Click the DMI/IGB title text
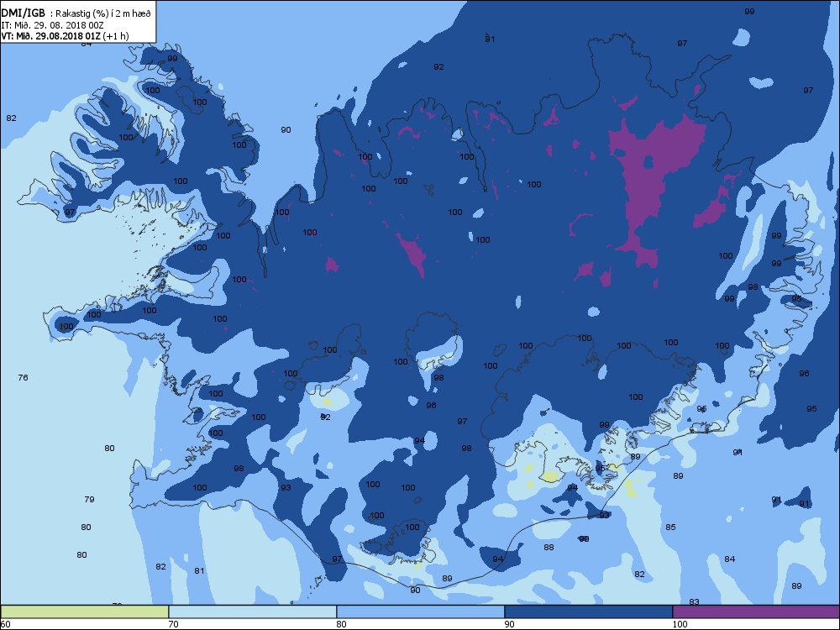This screenshot has width=840, height=630. (23, 13)
